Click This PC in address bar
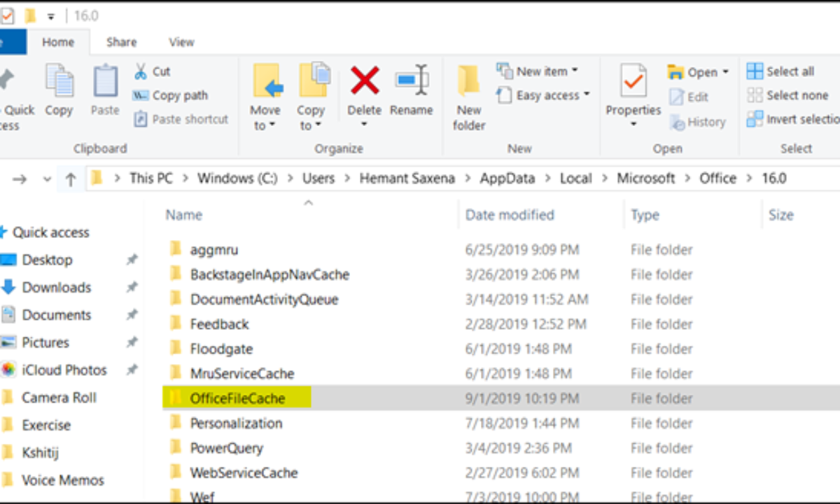This screenshot has height=504, width=840. [x=151, y=178]
